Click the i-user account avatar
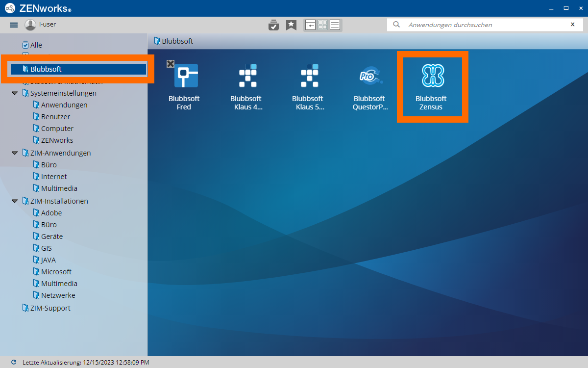The width and height of the screenshot is (588, 368). coord(30,25)
